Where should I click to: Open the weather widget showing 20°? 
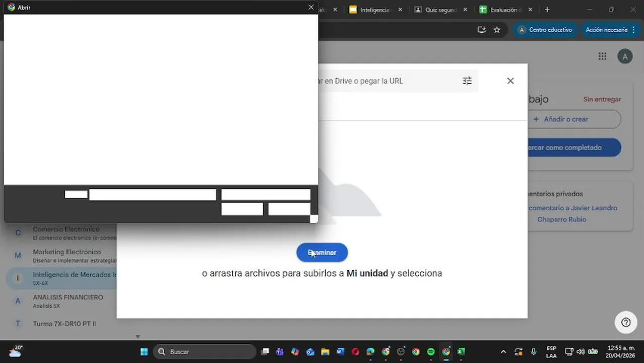pos(15,351)
